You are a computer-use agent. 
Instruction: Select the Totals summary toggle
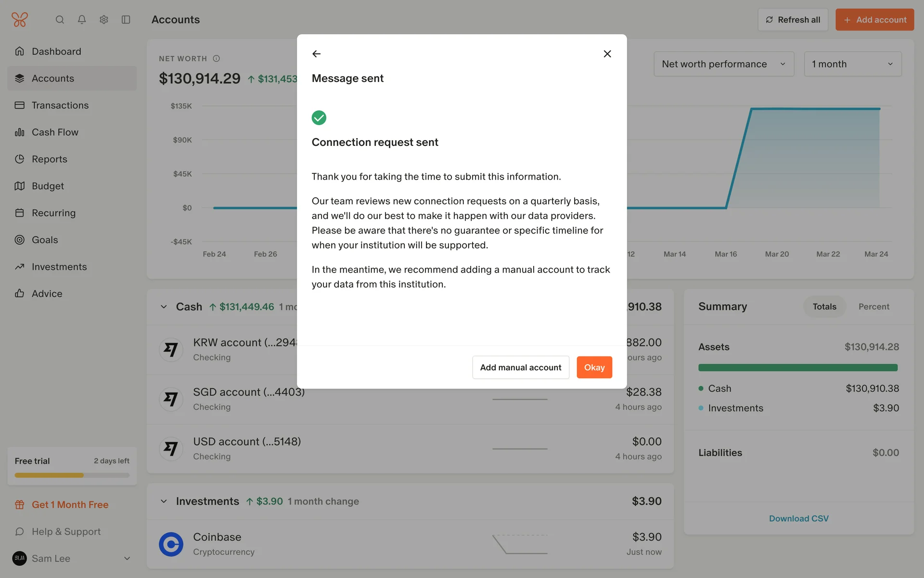tap(824, 307)
